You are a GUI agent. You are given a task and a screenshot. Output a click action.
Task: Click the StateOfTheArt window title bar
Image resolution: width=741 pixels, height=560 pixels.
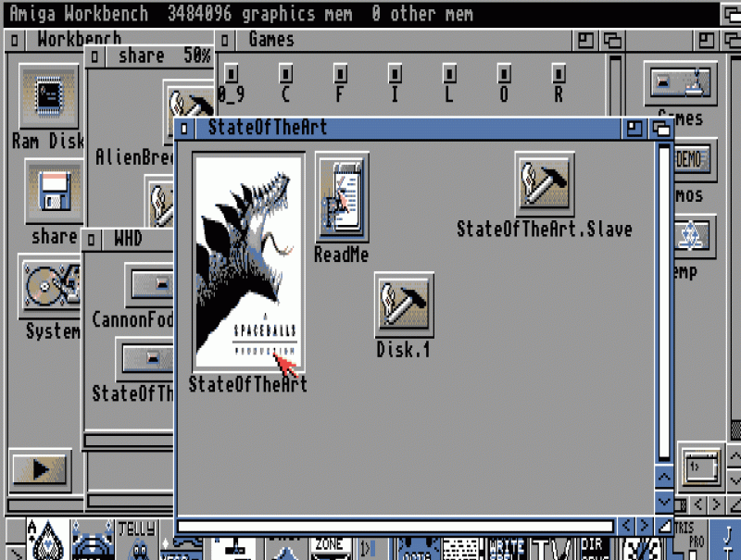point(408,128)
